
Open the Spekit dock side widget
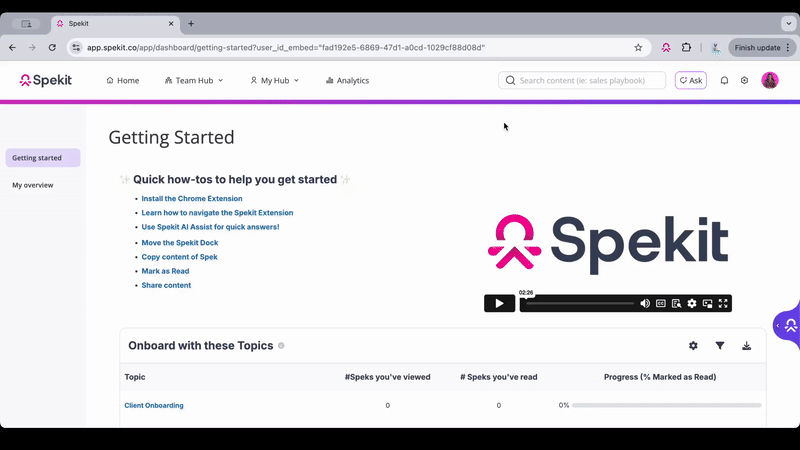pyautogui.click(x=788, y=325)
